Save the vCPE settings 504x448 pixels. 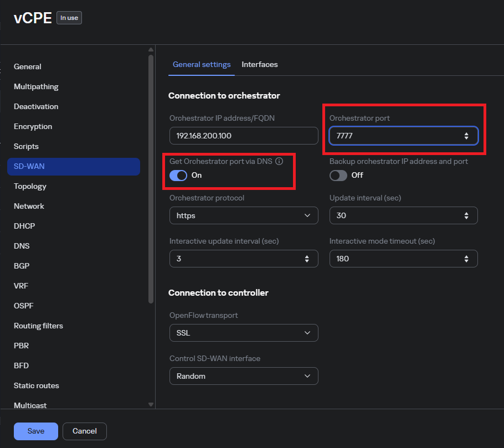[36, 431]
